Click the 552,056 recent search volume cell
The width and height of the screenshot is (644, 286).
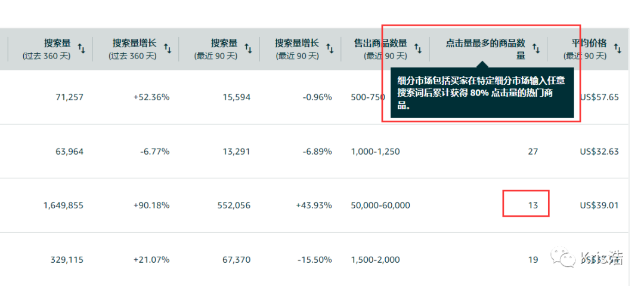230,205
